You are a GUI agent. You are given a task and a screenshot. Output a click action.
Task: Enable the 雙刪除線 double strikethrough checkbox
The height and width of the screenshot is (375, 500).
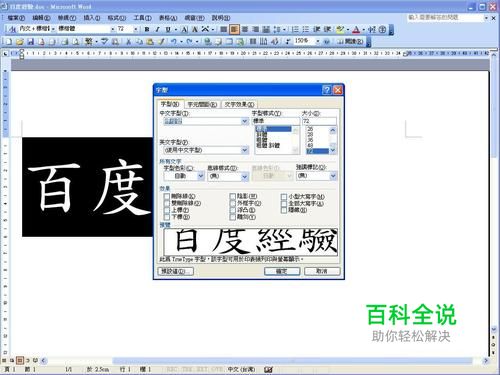pyautogui.click(x=167, y=203)
